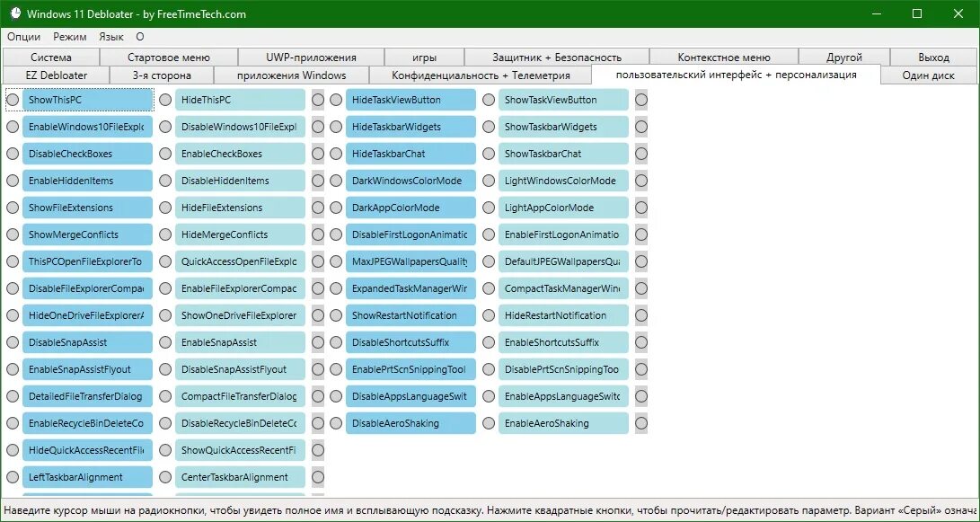Select radio button beside HideThisPC
Viewport: 980px width, 522px height.
click(x=164, y=100)
